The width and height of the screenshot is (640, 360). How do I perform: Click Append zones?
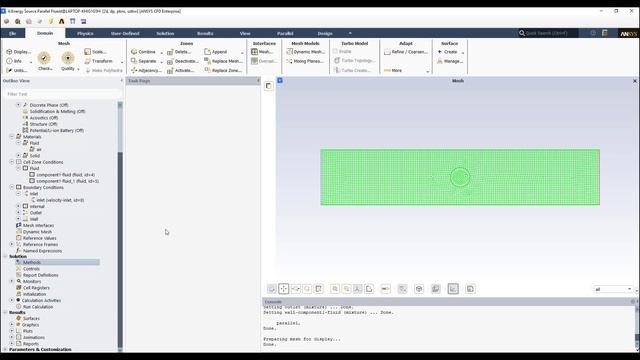tap(216, 52)
